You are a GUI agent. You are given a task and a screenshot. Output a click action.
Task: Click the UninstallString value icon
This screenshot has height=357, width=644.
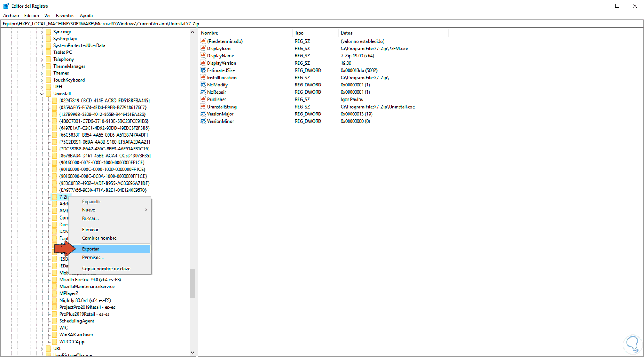click(203, 106)
